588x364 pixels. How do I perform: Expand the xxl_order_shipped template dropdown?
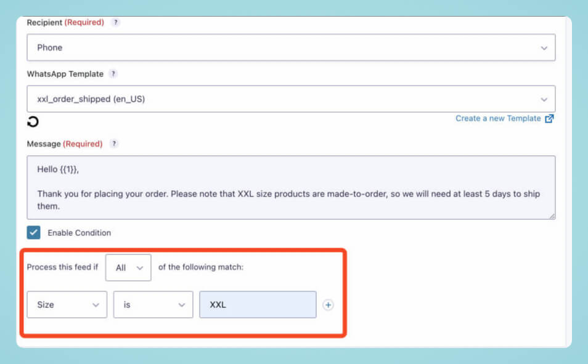coord(291,99)
